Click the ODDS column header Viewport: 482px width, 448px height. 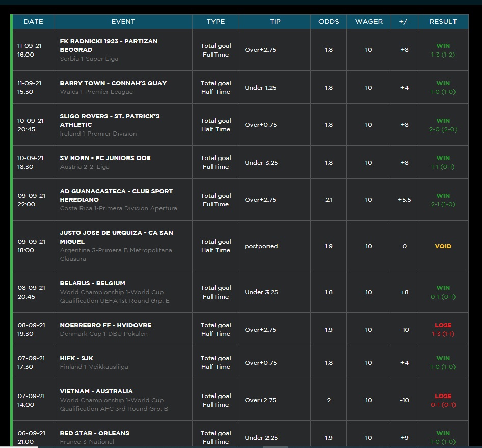[x=329, y=22]
